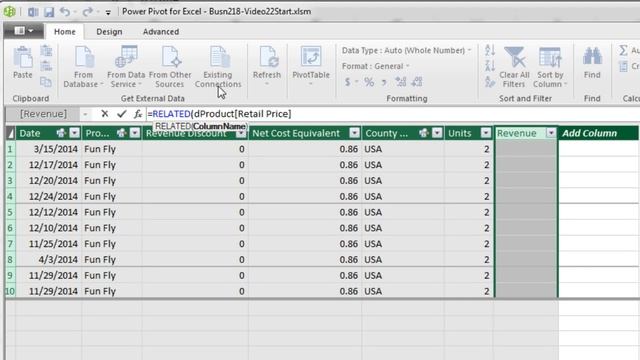Click the Copy icon in Clipboard group
Screen dimensions: 640x360
[x=46, y=82]
